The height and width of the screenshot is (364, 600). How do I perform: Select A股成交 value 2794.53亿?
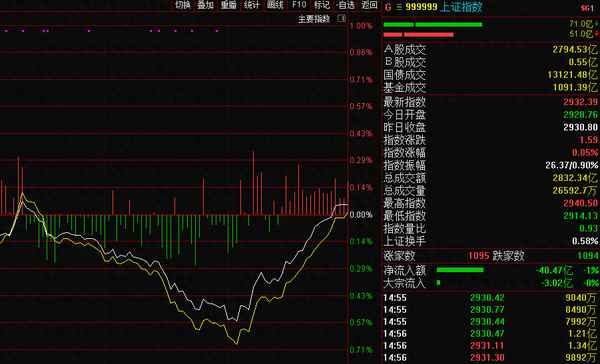(x=574, y=49)
